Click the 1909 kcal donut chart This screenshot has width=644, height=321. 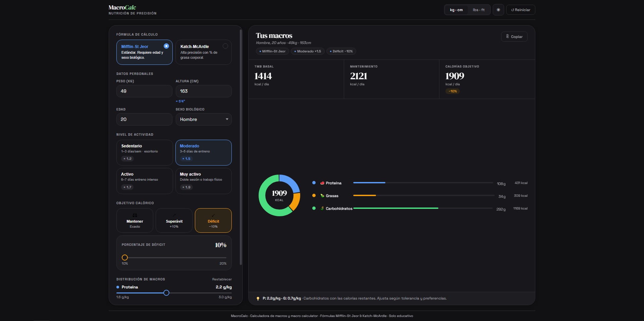[279, 195]
